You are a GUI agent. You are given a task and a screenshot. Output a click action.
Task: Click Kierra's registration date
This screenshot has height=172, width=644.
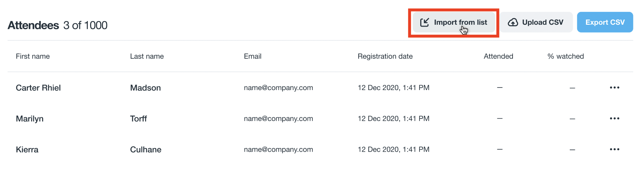click(x=394, y=149)
